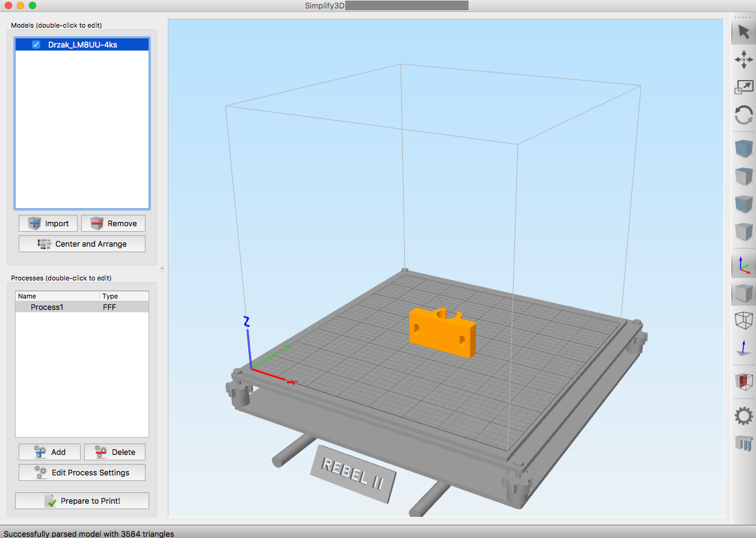Open the support structure generation tool
Image resolution: width=756 pixels, height=538 pixels.
[x=743, y=444]
